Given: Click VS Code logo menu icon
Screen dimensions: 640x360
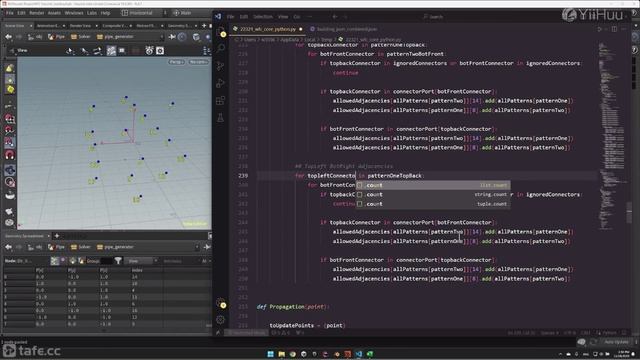Looking at the screenshot, I should coord(218,16).
